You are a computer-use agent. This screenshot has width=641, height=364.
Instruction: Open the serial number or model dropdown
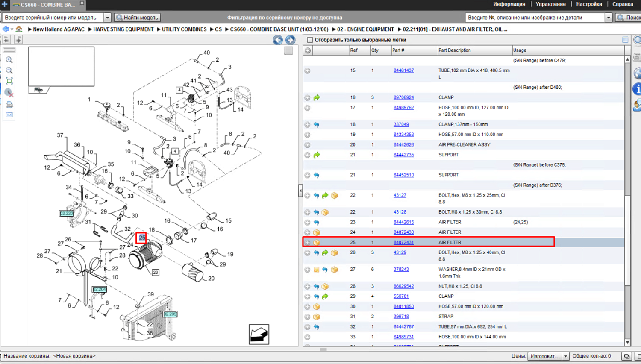(x=107, y=18)
